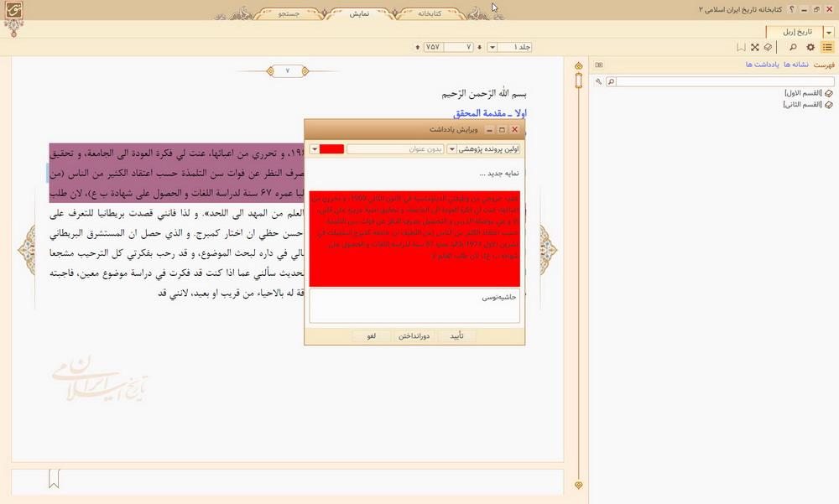Open settings with the gear icon

pos(810,47)
